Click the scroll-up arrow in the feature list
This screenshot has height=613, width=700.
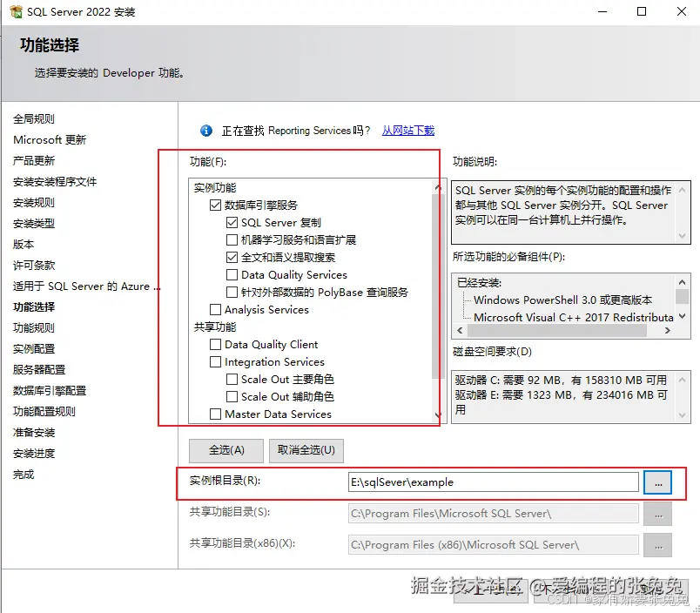(x=437, y=185)
